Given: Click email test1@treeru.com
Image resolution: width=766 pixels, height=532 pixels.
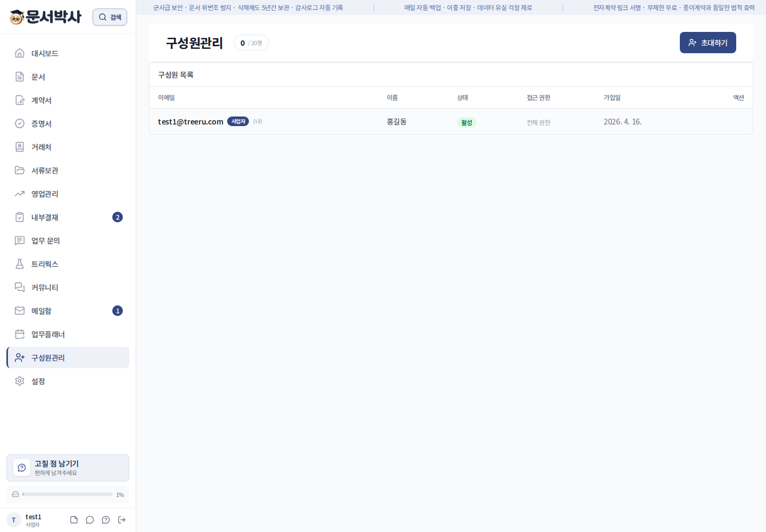Looking at the screenshot, I should 190,122.
